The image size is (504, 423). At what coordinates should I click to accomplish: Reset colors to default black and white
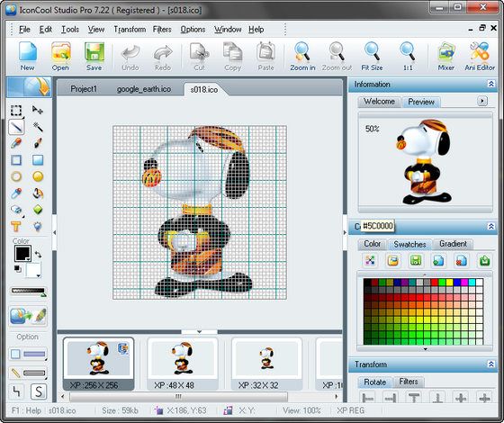pos(18,269)
